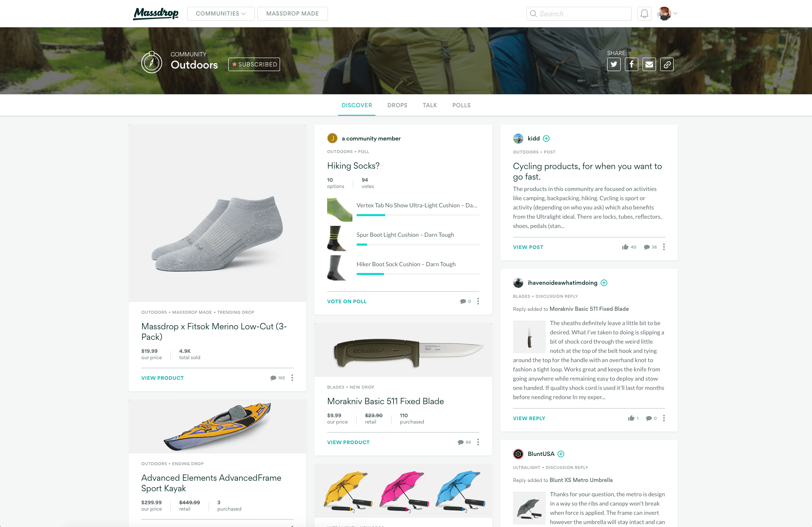
Task: Follow ihavenoideawhatimdoing plus icon
Action: (604, 283)
